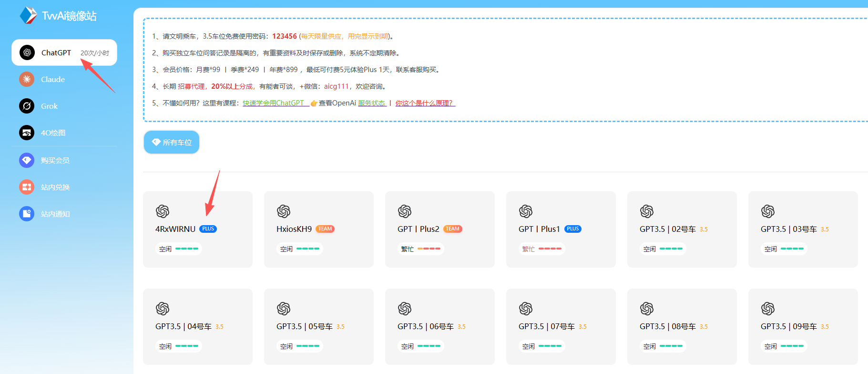Select the 所有车位 filter button

tap(172, 142)
